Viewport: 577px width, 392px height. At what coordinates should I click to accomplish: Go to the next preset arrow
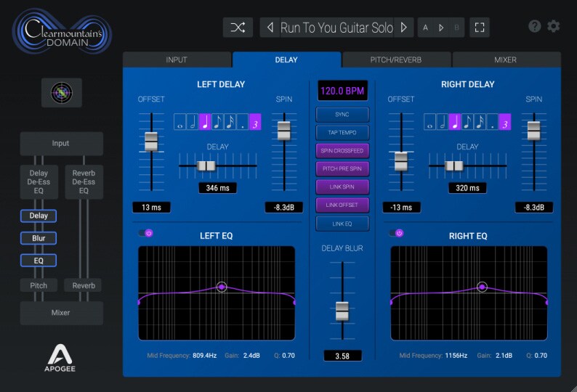[404, 28]
